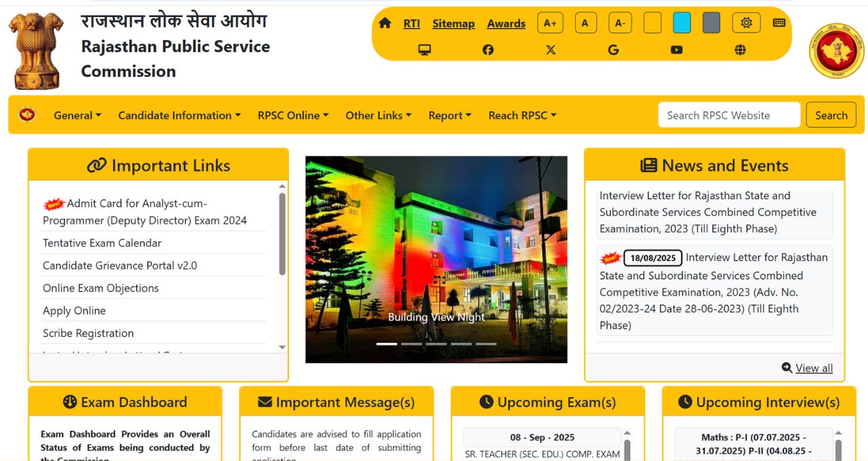Open RPSC Facebook page icon

(x=488, y=49)
